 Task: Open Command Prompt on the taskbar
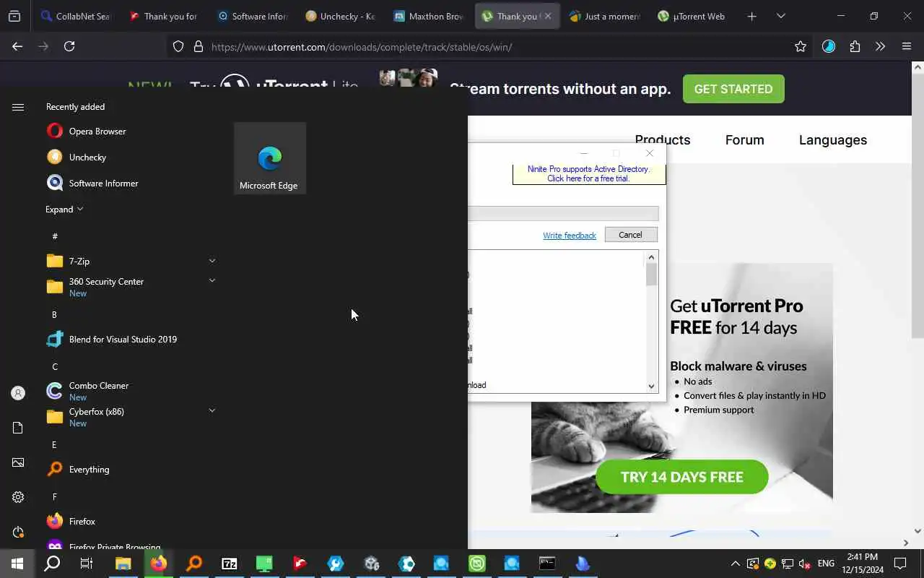547,564
